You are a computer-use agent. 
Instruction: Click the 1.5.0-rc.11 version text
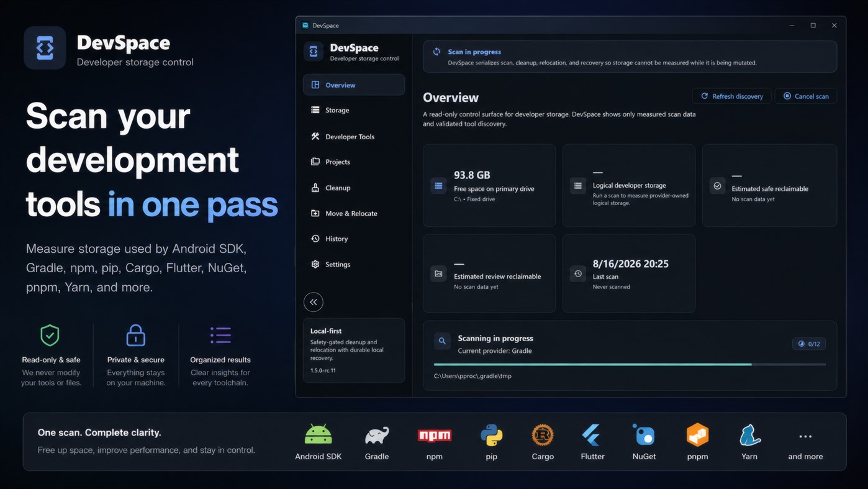click(x=323, y=370)
